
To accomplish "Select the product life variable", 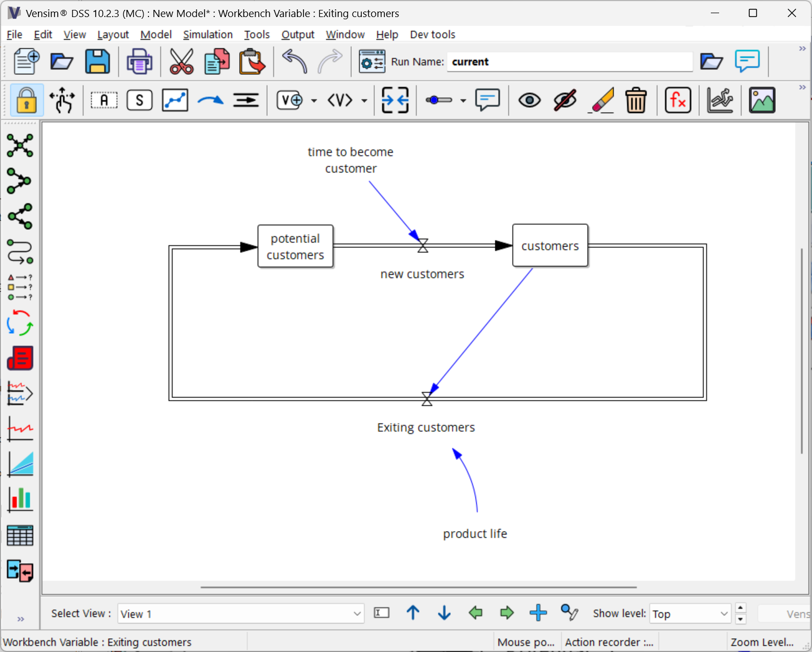I will coord(475,534).
